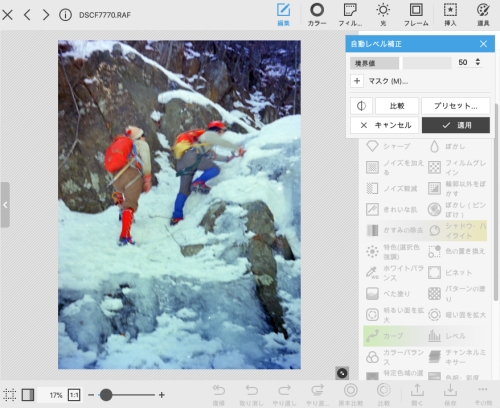Select ノイズを加える filter
500x408 pixels.
(395, 167)
